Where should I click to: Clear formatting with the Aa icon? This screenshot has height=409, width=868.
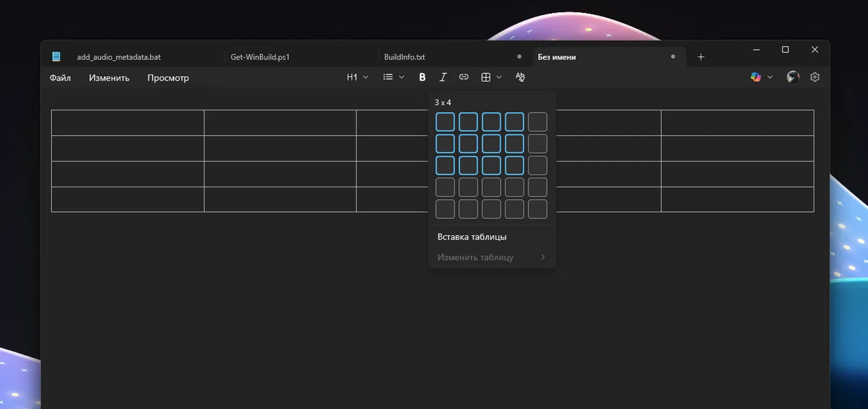pos(520,77)
